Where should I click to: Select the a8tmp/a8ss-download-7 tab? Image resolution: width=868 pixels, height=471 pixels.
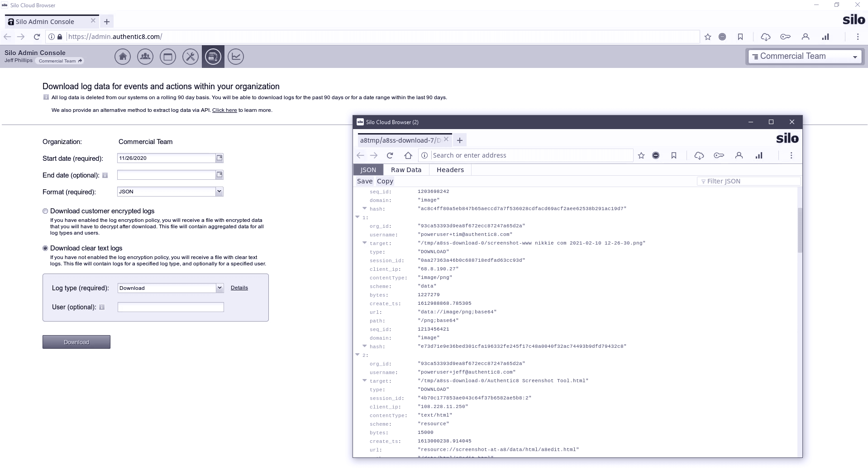click(x=400, y=140)
